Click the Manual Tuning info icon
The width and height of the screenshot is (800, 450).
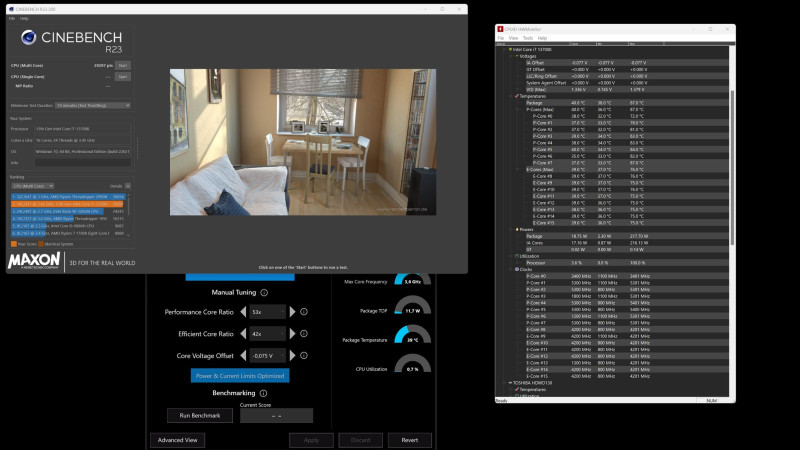264,292
